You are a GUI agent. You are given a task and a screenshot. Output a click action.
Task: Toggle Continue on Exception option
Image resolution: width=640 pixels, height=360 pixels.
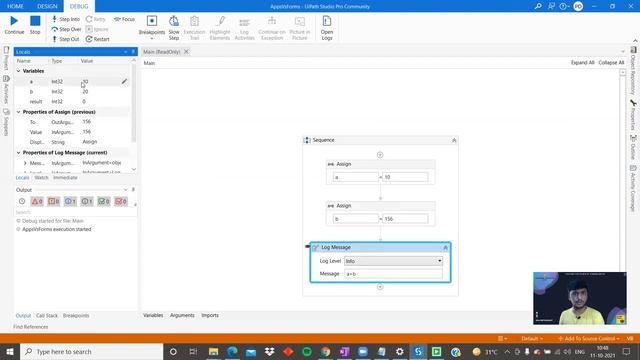click(x=272, y=28)
